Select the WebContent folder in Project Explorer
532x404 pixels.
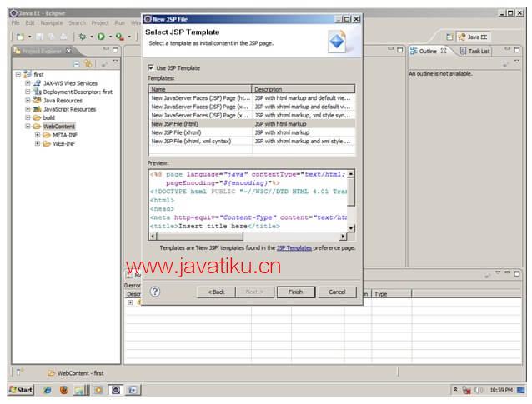[58, 127]
